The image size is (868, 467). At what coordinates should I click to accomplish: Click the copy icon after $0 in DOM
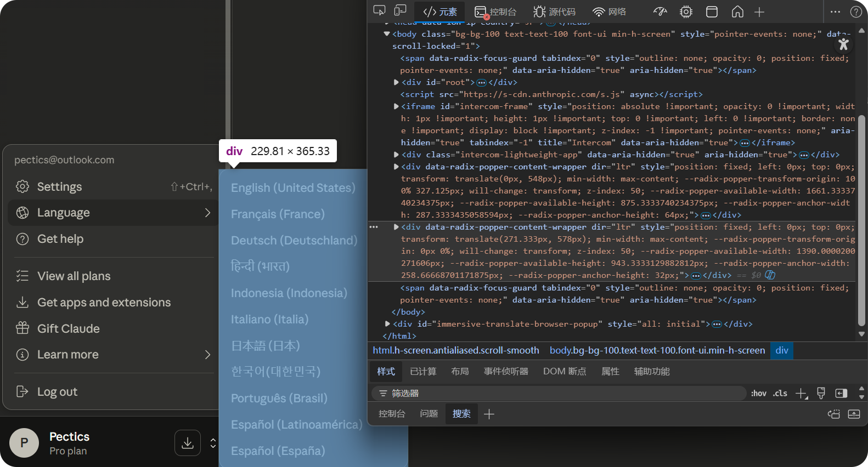770,275
